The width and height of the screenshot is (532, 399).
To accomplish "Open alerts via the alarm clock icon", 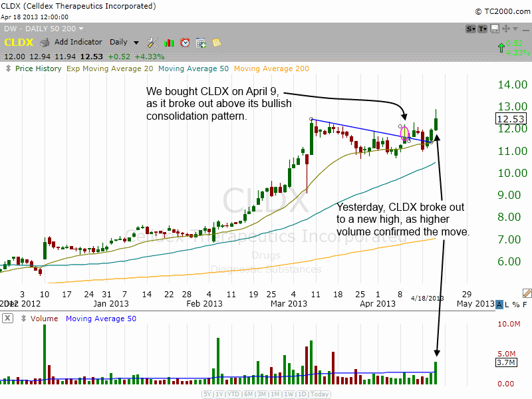I will [x=184, y=42].
